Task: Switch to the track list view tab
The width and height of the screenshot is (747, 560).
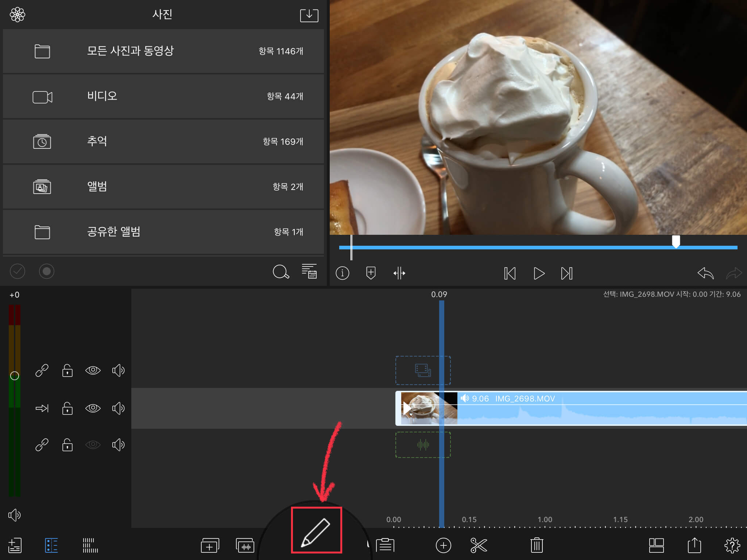Action: 51,545
